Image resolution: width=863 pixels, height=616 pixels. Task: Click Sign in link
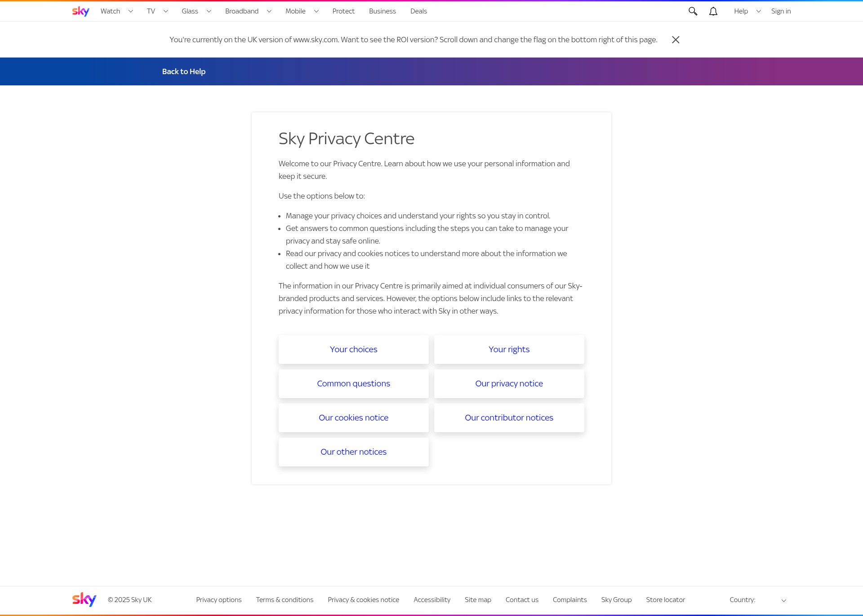[781, 11]
